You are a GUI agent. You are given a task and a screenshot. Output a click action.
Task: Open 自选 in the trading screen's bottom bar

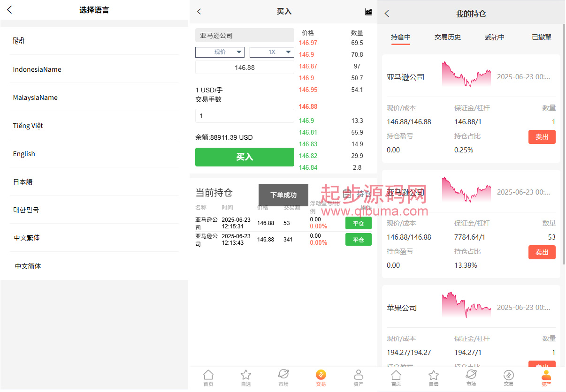tap(246, 378)
